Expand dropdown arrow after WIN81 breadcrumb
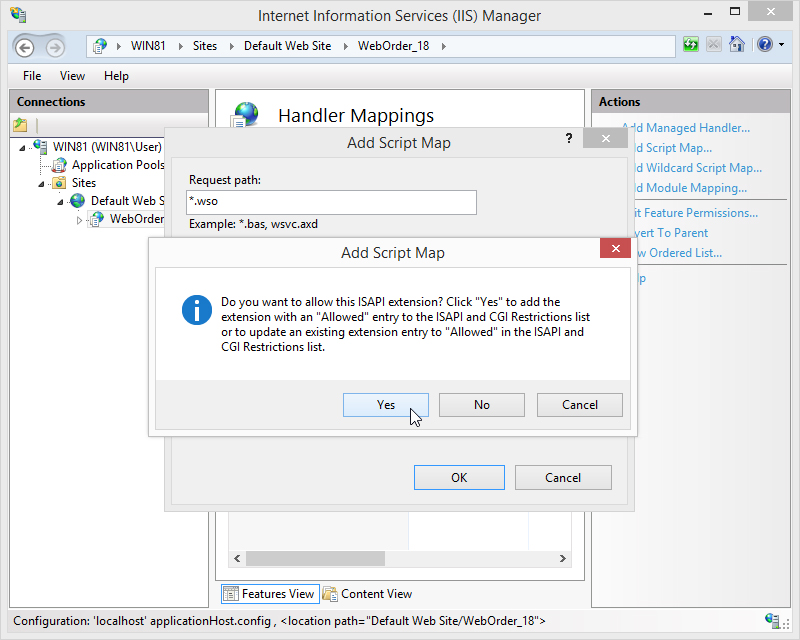The width and height of the screenshot is (800, 640). 180,46
